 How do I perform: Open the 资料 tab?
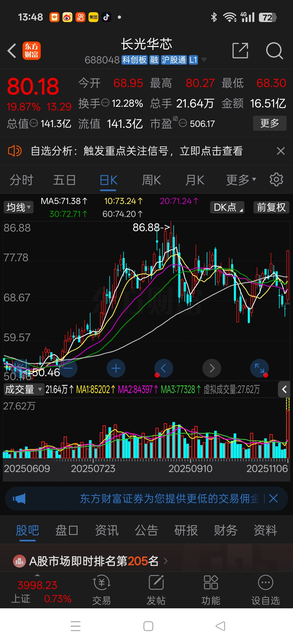(265, 530)
